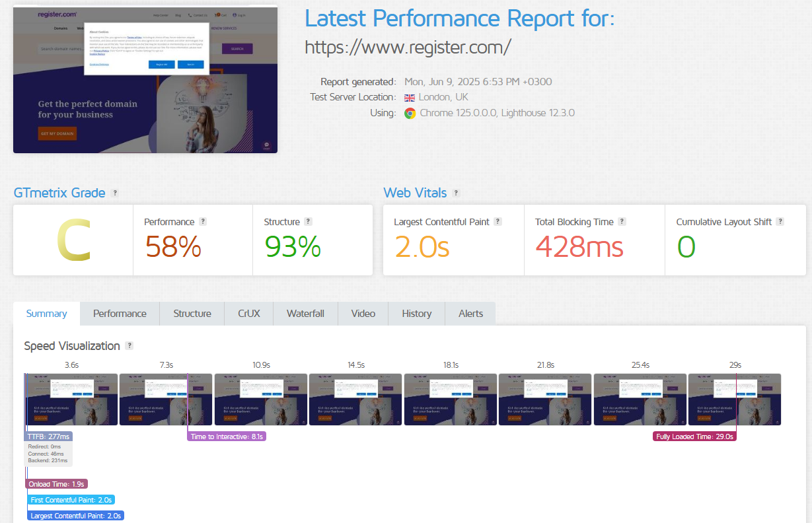The image size is (812, 523).
Task: Click the 58% performance score
Action: click(x=173, y=247)
